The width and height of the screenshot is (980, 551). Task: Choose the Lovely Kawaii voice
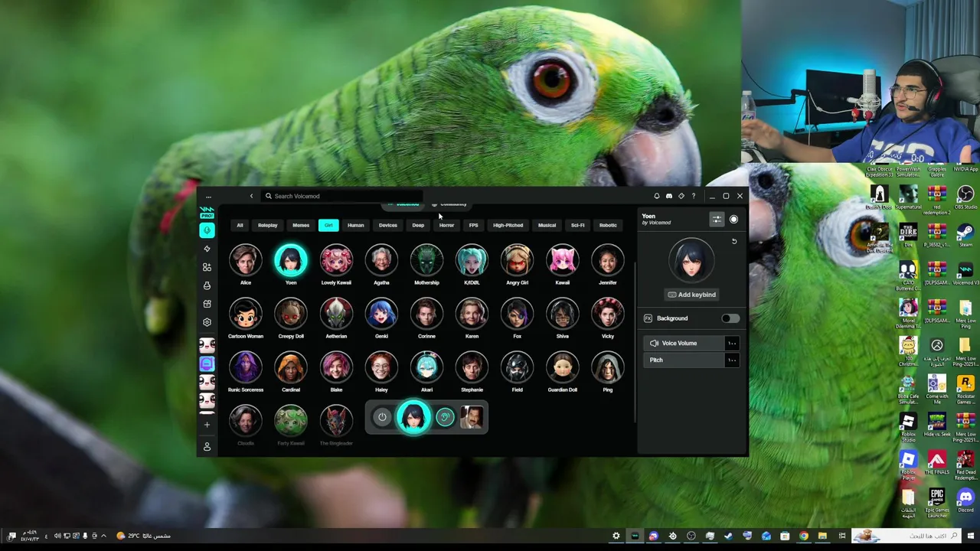coord(336,261)
